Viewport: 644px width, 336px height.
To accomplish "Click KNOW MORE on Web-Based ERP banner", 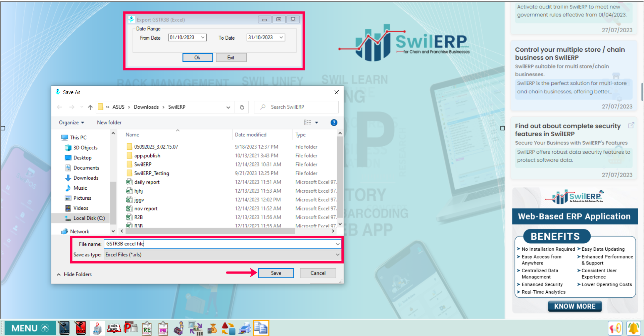I will [x=575, y=306].
